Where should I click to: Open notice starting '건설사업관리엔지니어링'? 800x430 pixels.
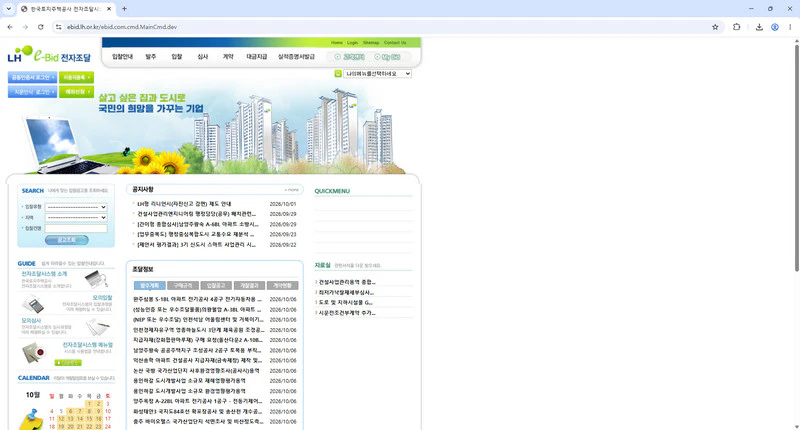196,214
